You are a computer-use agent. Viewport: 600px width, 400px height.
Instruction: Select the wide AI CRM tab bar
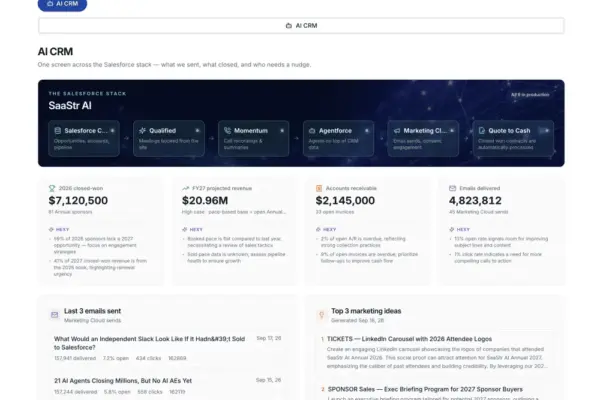tap(301, 26)
